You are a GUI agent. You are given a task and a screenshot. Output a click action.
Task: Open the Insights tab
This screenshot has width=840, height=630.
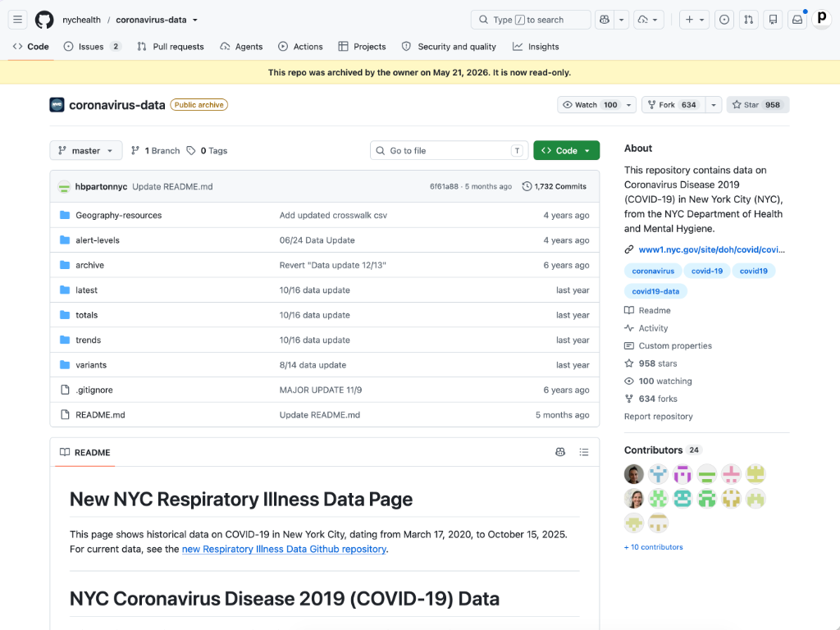pos(536,47)
